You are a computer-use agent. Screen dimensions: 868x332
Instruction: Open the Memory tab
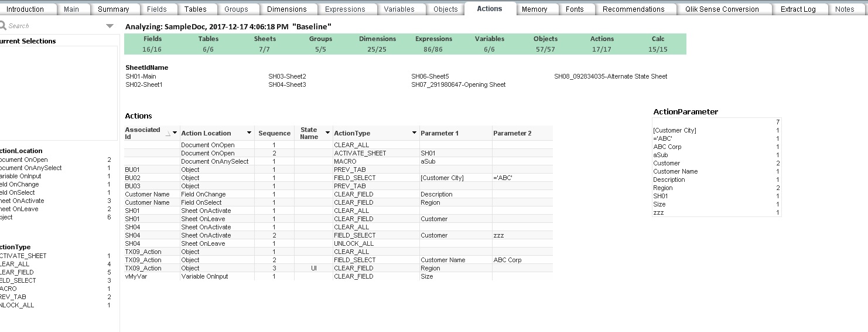tap(535, 9)
